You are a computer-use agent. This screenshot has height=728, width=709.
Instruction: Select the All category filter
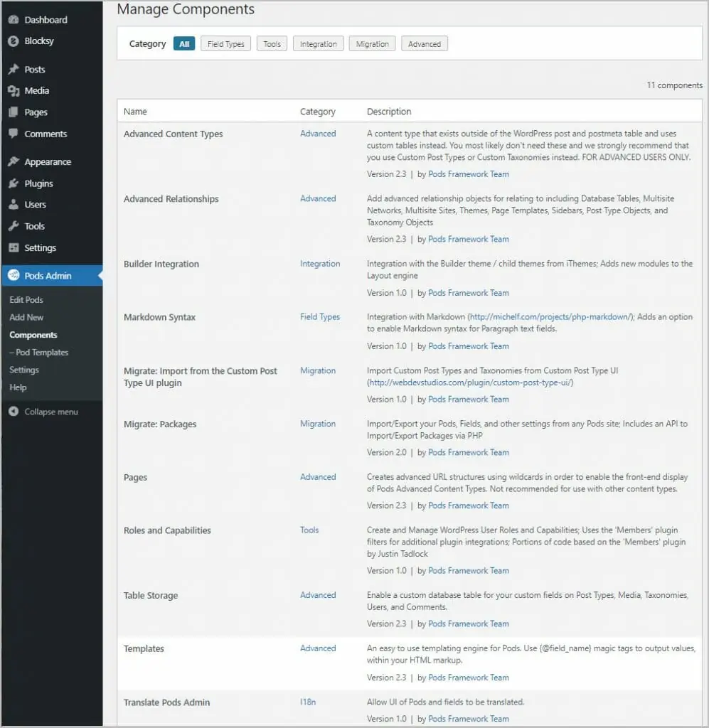click(x=184, y=43)
